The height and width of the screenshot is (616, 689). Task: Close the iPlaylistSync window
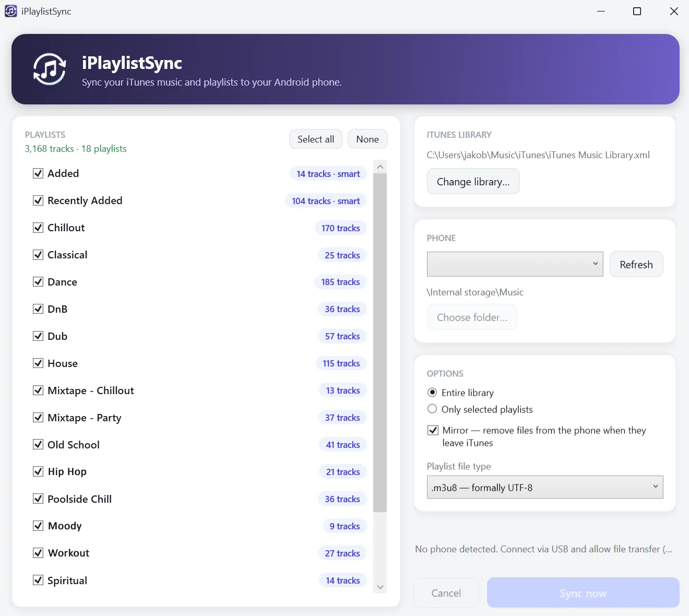674,11
